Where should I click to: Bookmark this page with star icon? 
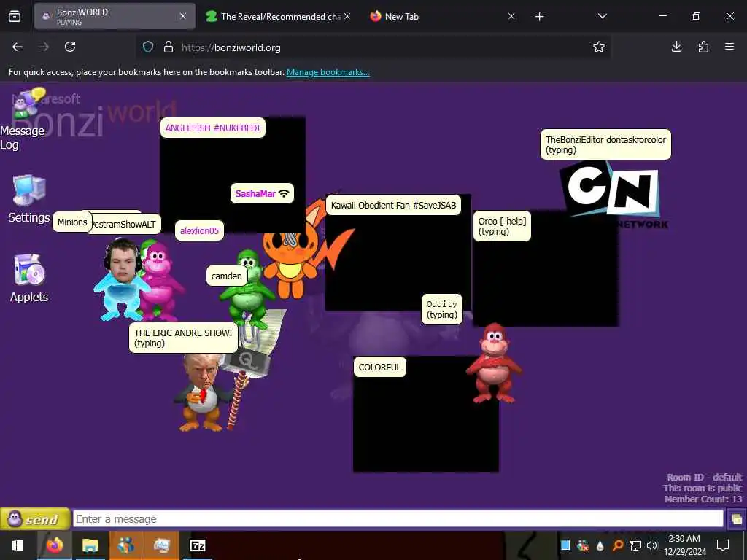tap(599, 47)
